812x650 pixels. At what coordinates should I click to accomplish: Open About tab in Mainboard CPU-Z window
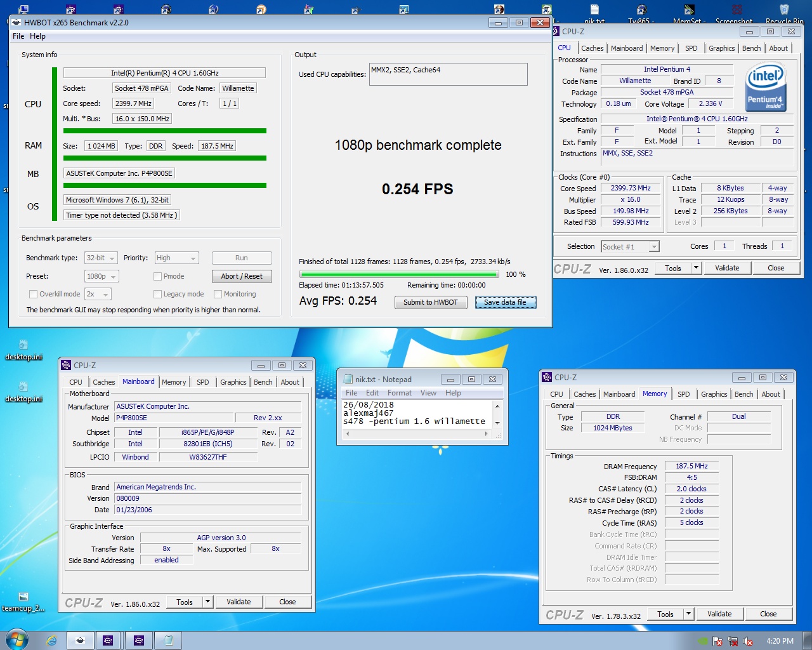point(290,382)
